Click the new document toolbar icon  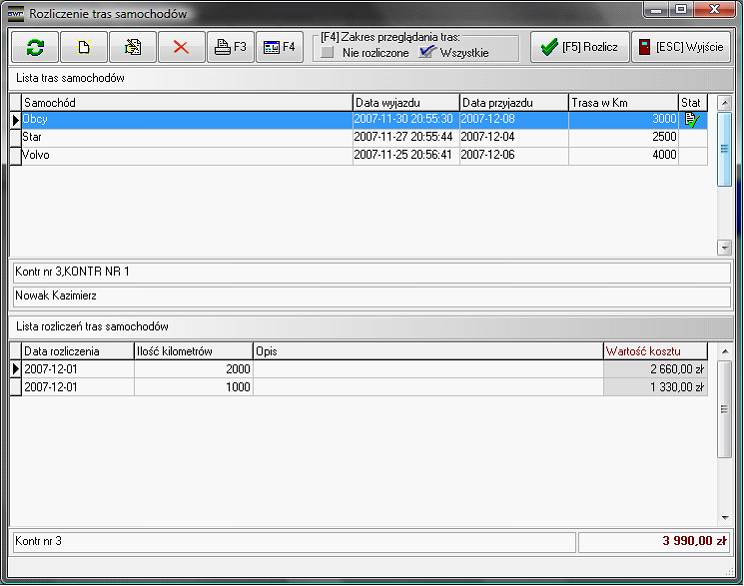(x=84, y=47)
